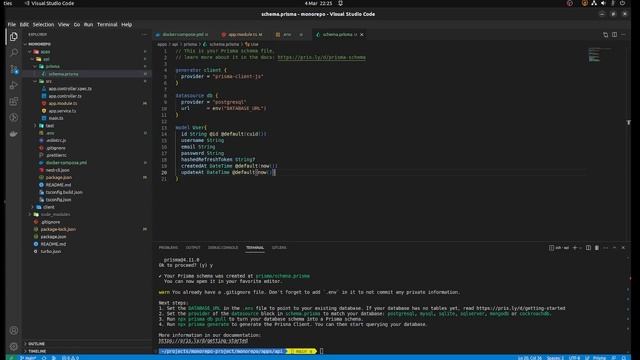Viewport: 640px width, 360px height.
Task: Open schema.prisma in the explorer tree
Action: pyautogui.click(x=87, y=74)
